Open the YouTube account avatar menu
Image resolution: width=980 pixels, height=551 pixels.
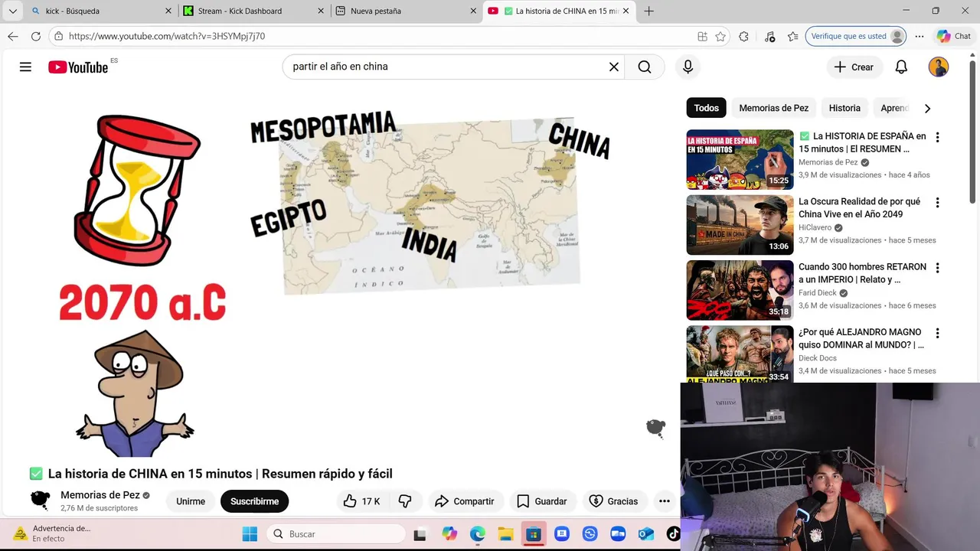939,67
